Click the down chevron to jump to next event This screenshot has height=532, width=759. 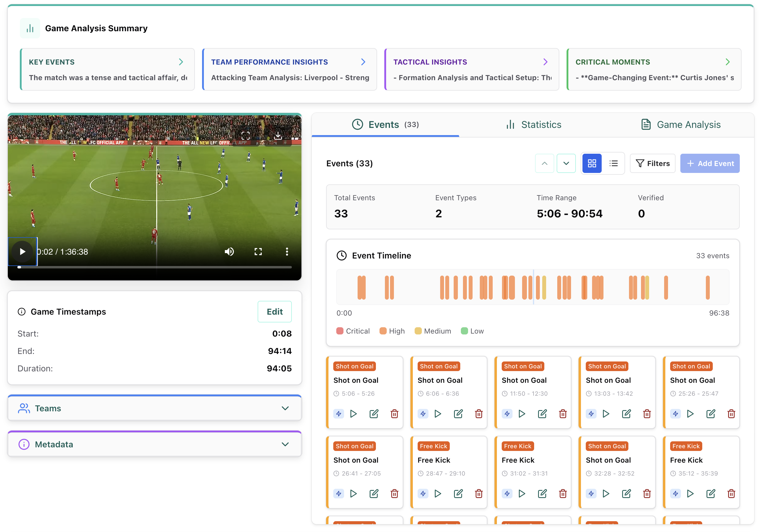coord(566,163)
